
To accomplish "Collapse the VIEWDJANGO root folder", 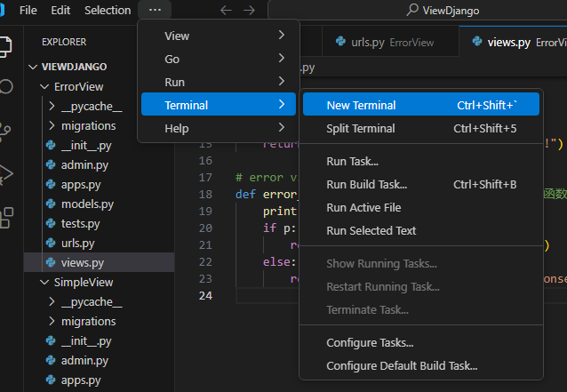I will tap(33, 67).
